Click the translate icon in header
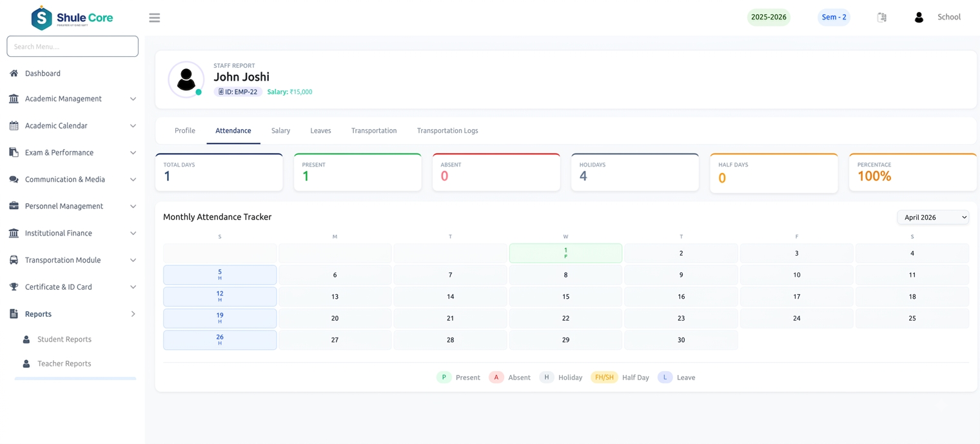 (882, 17)
